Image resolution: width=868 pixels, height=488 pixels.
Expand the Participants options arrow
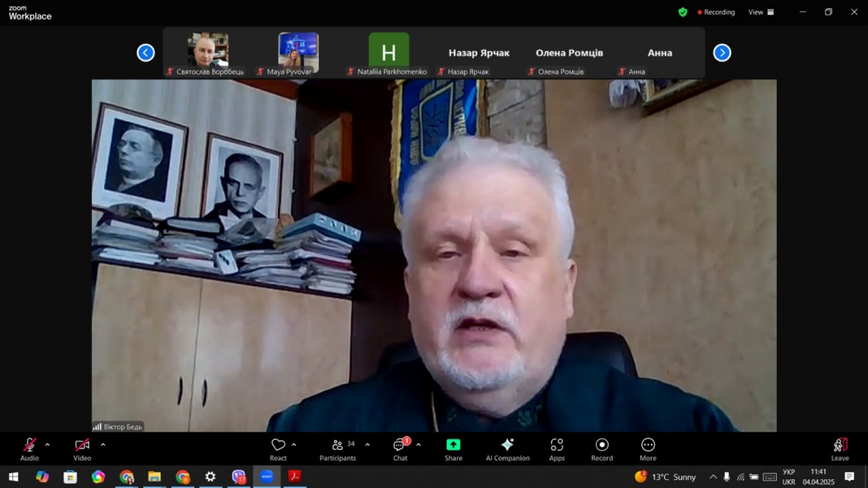click(367, 445)
